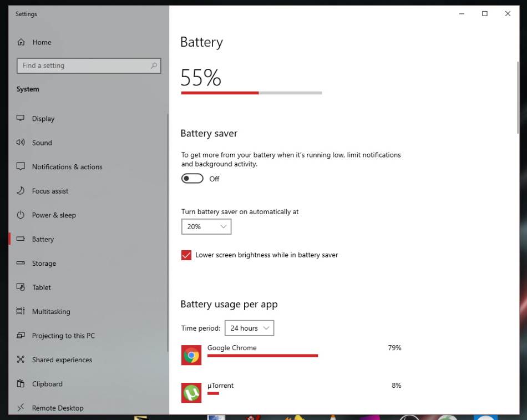Click the Shared experiences icon
This screenshot has width=527, height=420.
coord(21,360)
